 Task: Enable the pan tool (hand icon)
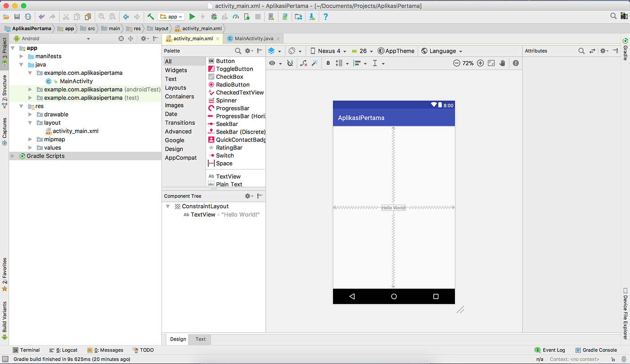(502, 63)
